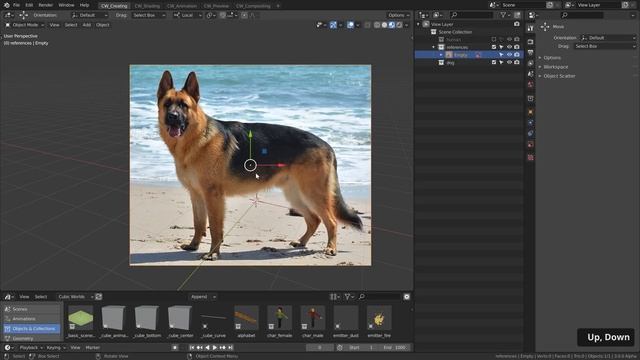Toggle viewport gizmos display
640x360 pixels.
coord(333,25)
